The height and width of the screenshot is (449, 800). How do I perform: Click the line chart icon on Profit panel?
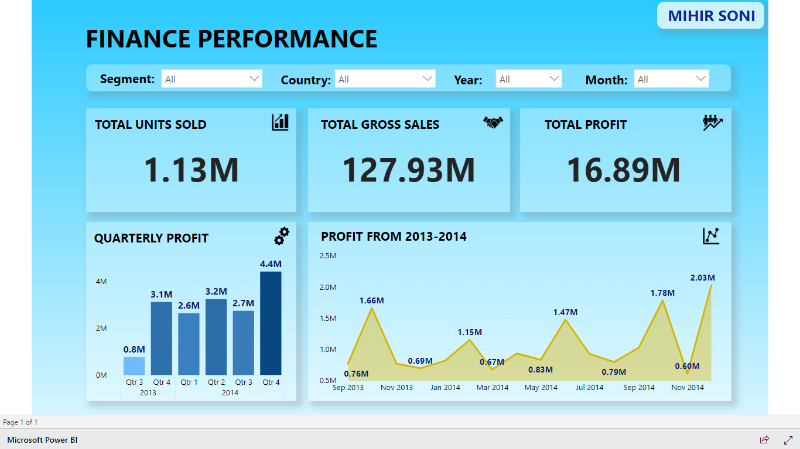711,236
